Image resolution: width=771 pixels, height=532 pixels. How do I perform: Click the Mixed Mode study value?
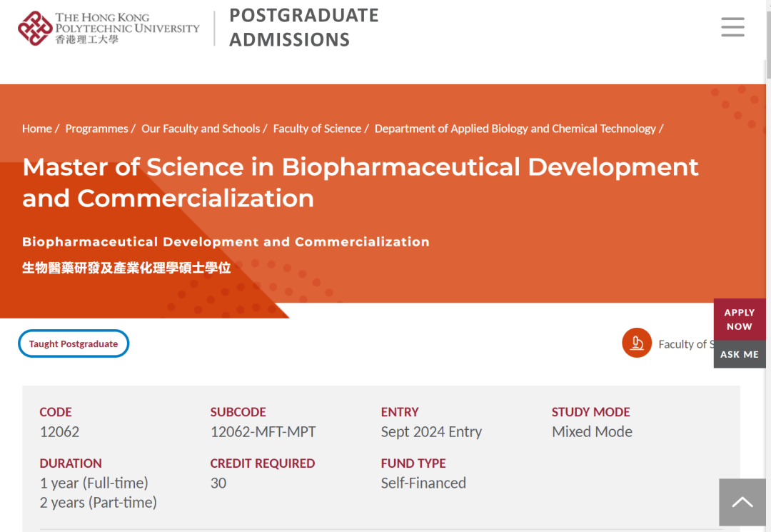pyautogui.click(x=592, y=432)
